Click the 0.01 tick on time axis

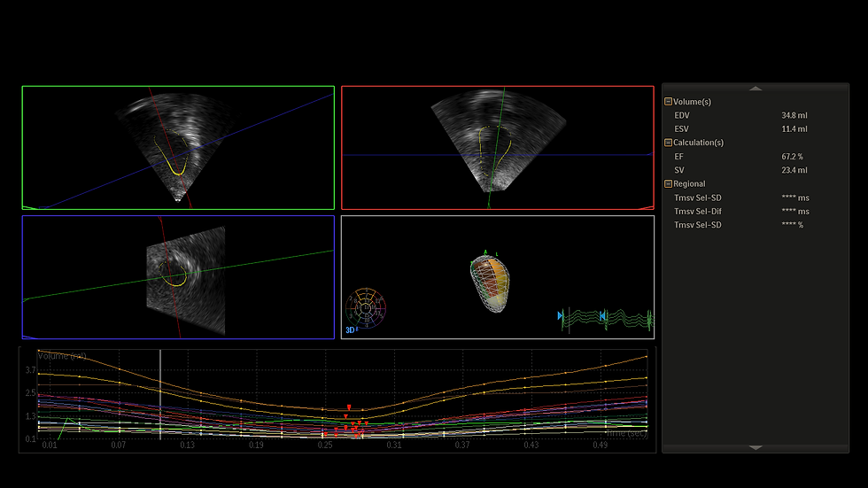pos(50,445)
